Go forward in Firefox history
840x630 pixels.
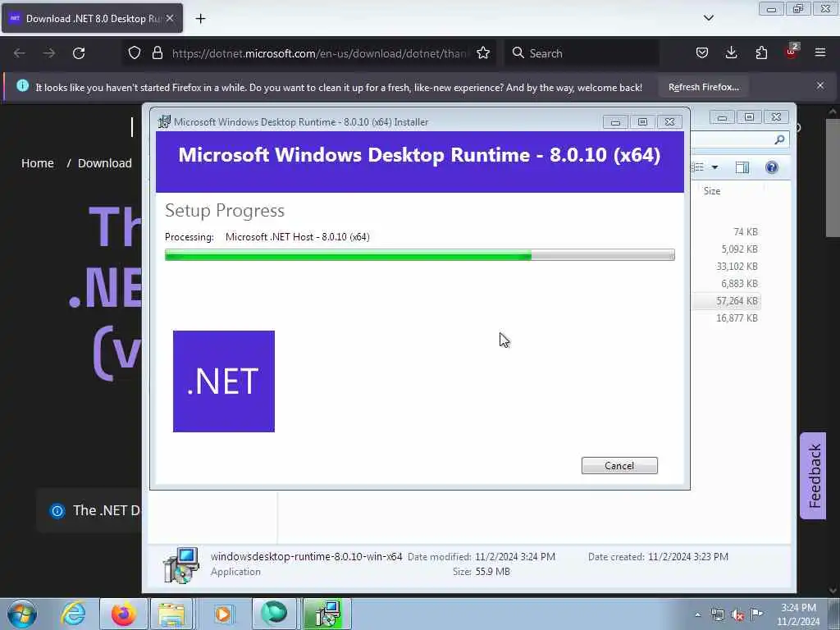pyautogui.click(x=48, y=53)
